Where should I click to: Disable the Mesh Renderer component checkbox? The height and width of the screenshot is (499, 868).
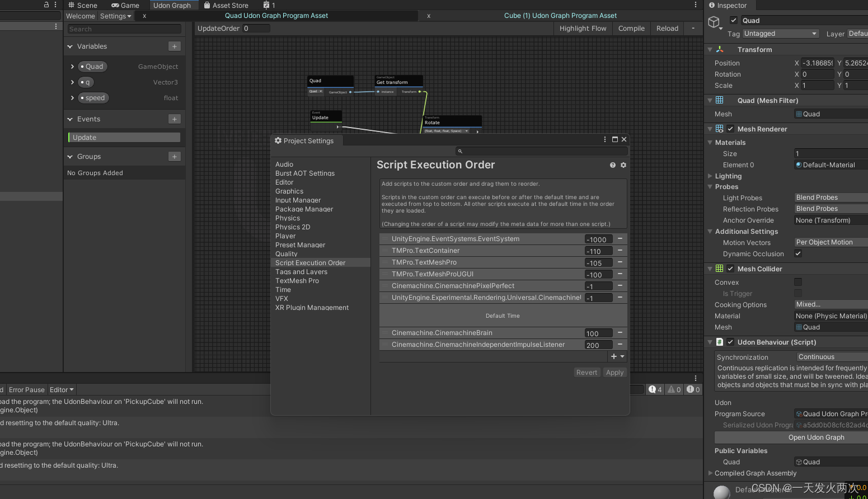[x=730, y=129]
